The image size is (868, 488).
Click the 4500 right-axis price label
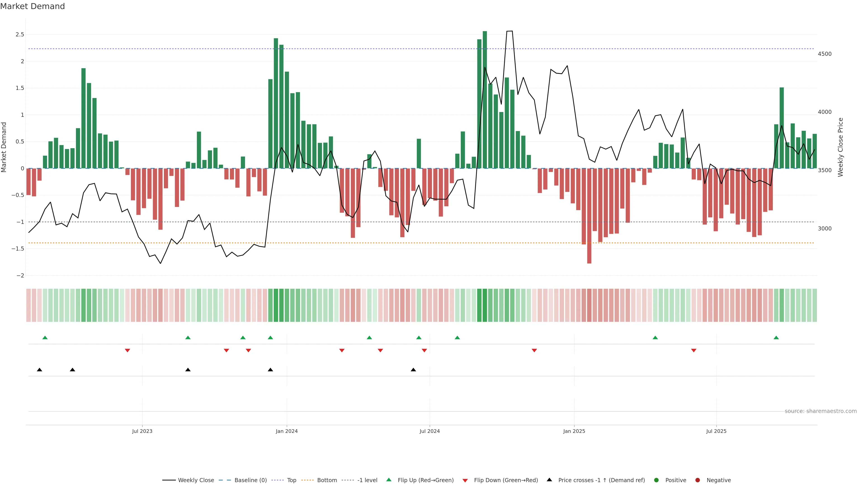(x=825, y=54)
